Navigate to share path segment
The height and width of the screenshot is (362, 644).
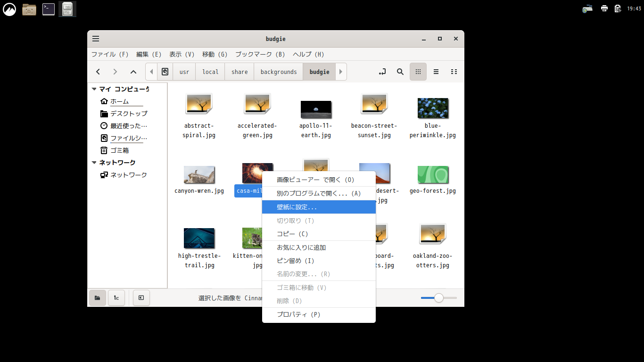point(239,72)
